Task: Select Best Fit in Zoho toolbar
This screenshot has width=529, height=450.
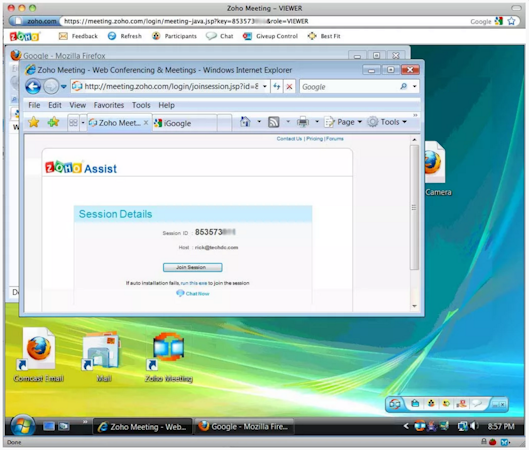Action: [x=324, y=36]
